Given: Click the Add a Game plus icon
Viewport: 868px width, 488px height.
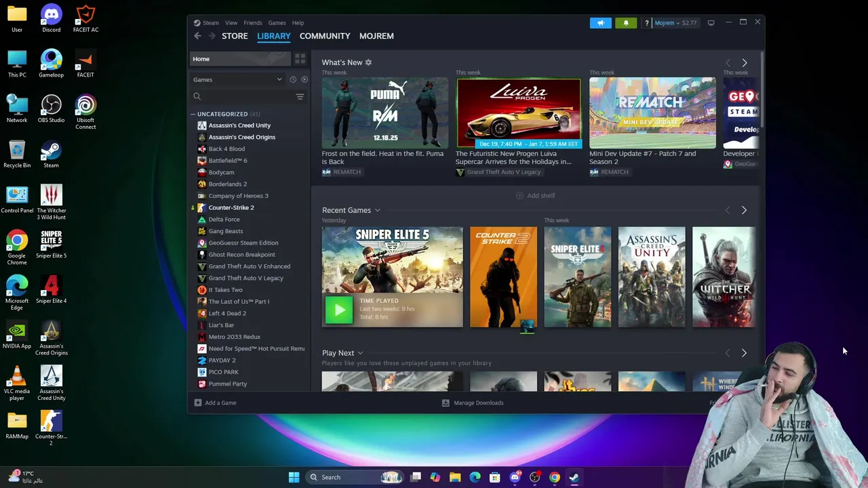Looking at the screenshot, I should point(198,403).
